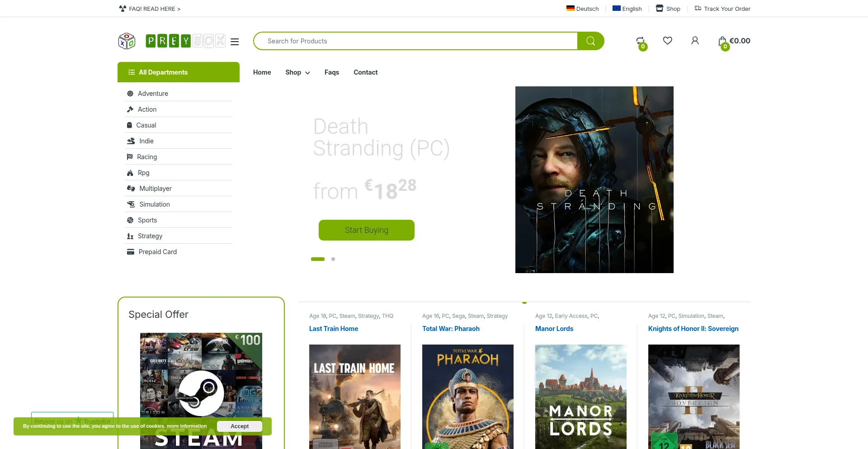Open the Steam €100 special offer image
Screen dimensions: 868x449
coord(201,391)
